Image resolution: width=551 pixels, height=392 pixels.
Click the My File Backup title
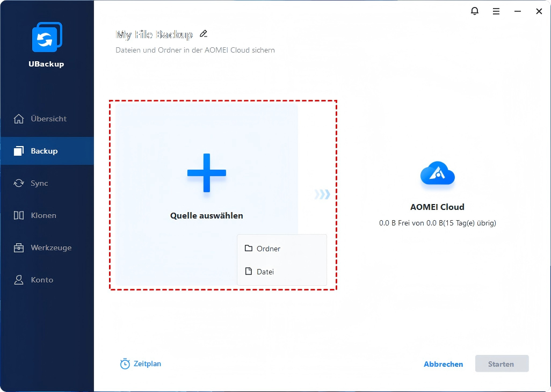(154, 35)
